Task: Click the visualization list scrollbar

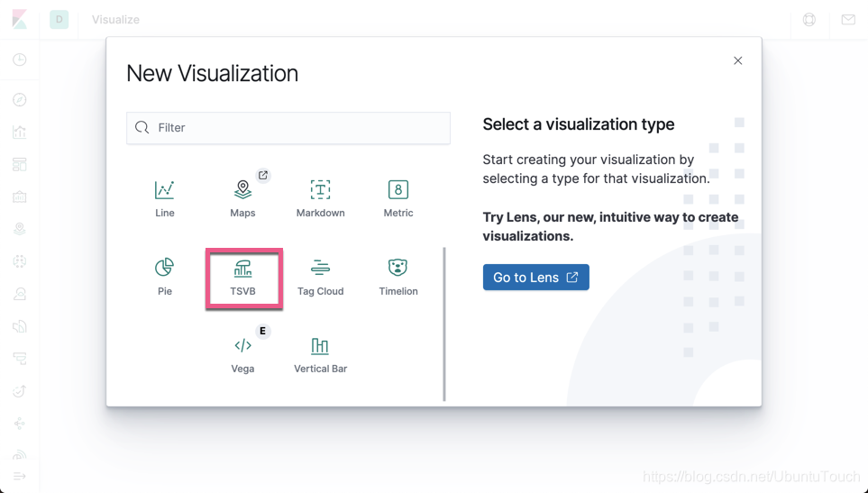Action: click(444, 324)
